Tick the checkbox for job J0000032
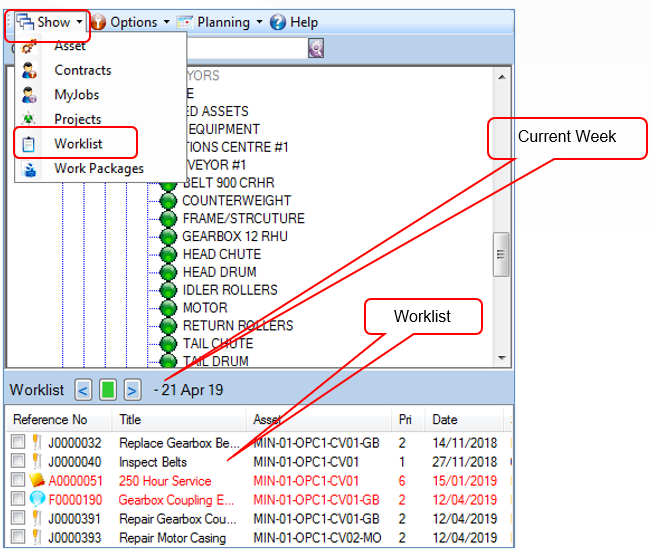 [x=18, y=442]
